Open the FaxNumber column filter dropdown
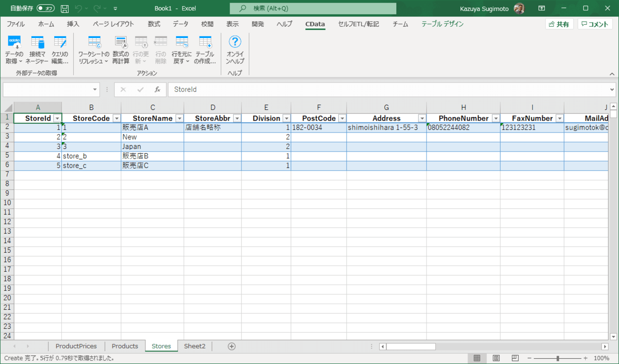 tap(559, 119)
